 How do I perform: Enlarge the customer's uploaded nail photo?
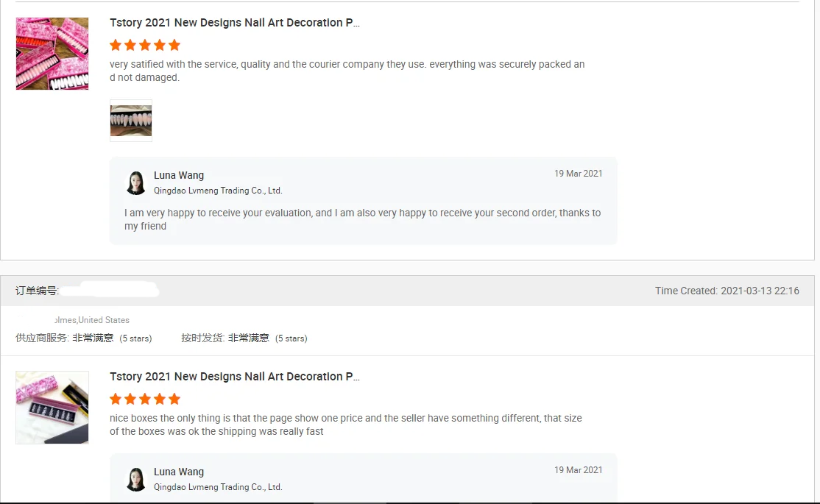[x=131, y=121]
